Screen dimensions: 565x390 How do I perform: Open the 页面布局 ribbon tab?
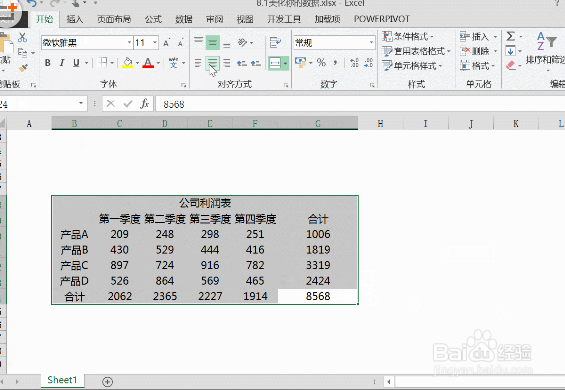[x=114, y=19]
